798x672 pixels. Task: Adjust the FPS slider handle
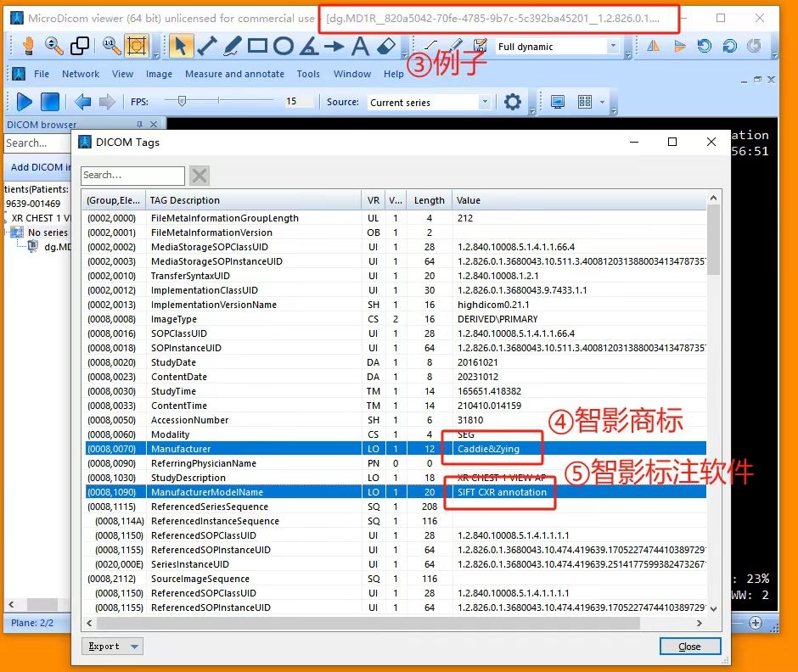point(182,101)
